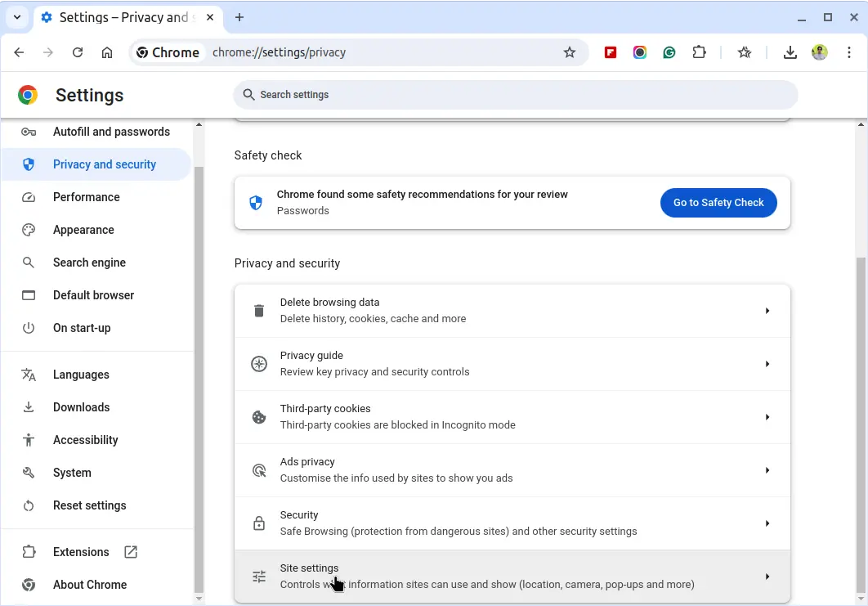This screenshot has height=606, width=868.
Task: Open the user profile avatar
Action: point(819,52)
